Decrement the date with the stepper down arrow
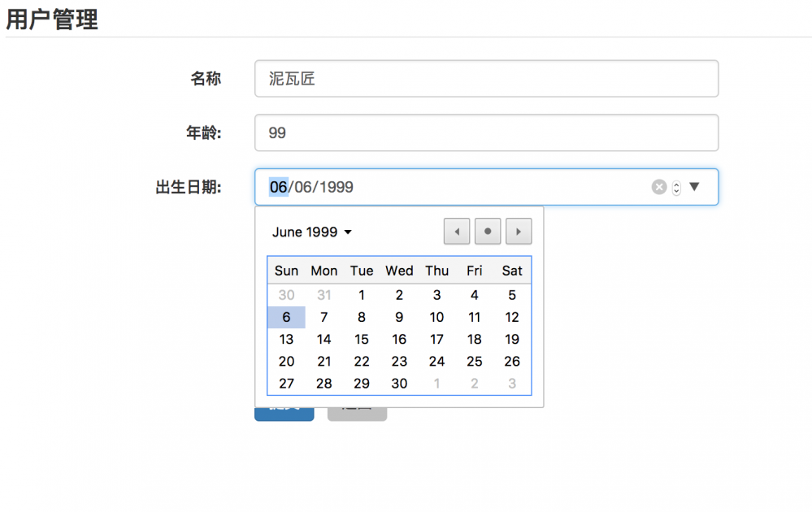The image size is (812, 512). click(676, 190)
